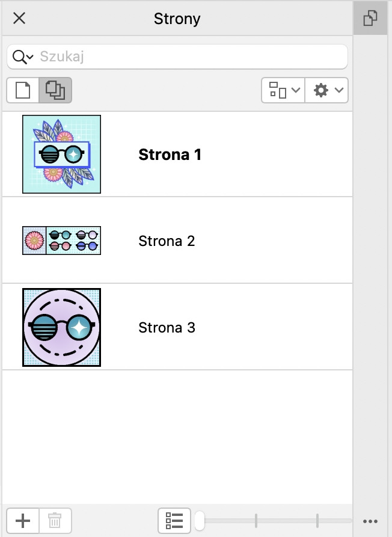Switch to single page view

click(x=23, y=90)
